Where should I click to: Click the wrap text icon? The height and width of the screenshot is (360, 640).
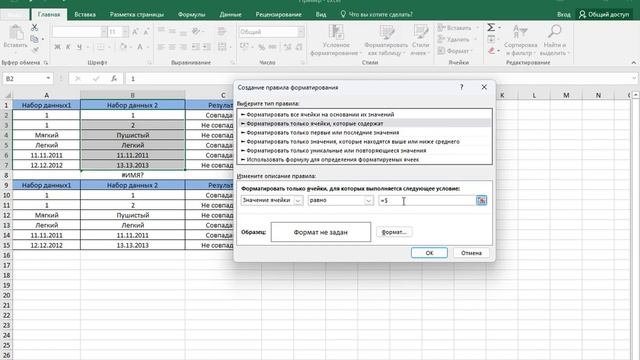(x=222, y=31)
